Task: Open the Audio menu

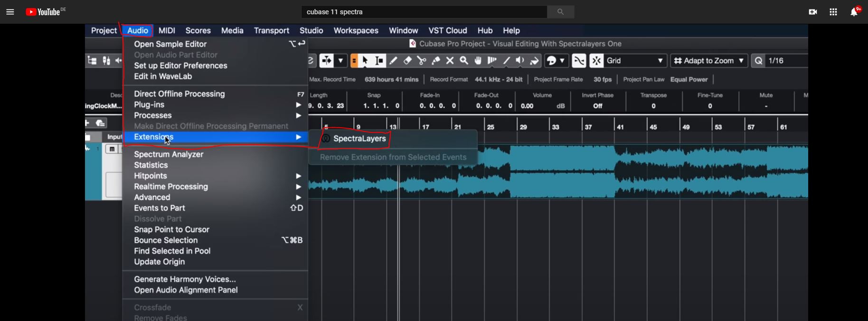Action: 138,30
